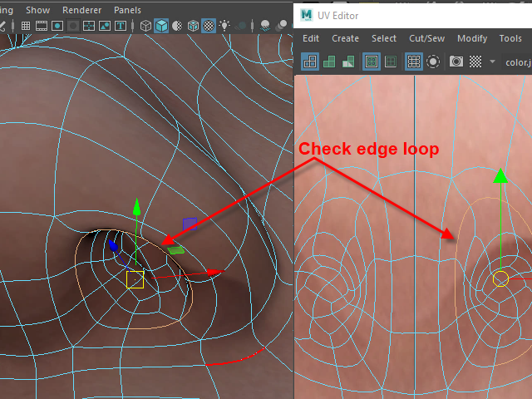The height and width of the screenshot is (399, 532).
Task: Toggle textured display checker icon in viewport
Action: [209, 26]
